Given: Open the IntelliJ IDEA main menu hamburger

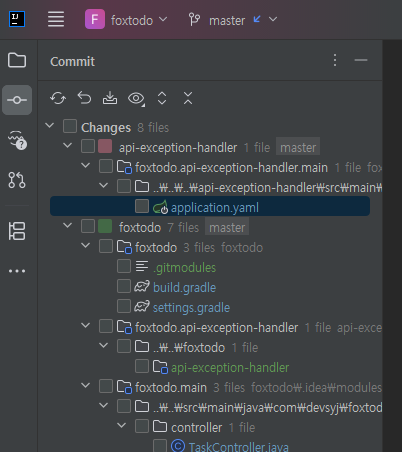Looking at the screenshot, I should (x=56, y=19).
